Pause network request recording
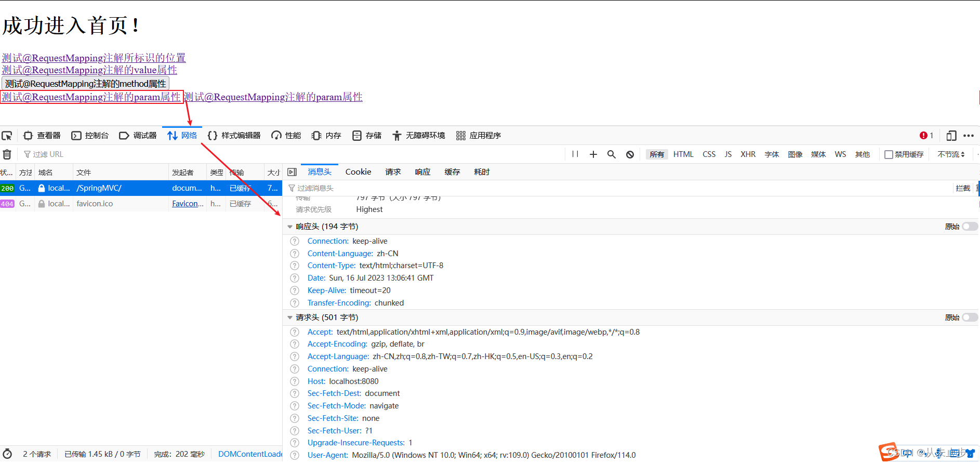This screenshot has height=463, width=980. coord(575,154)
